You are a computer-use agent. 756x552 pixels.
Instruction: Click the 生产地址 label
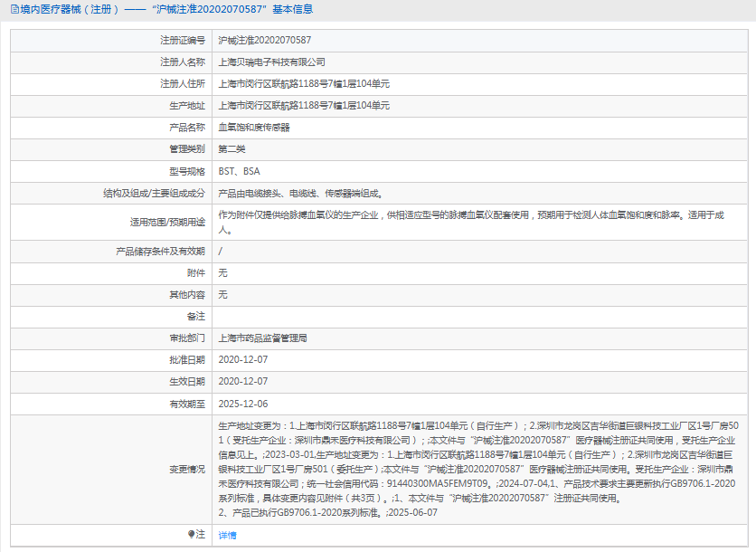187,106
